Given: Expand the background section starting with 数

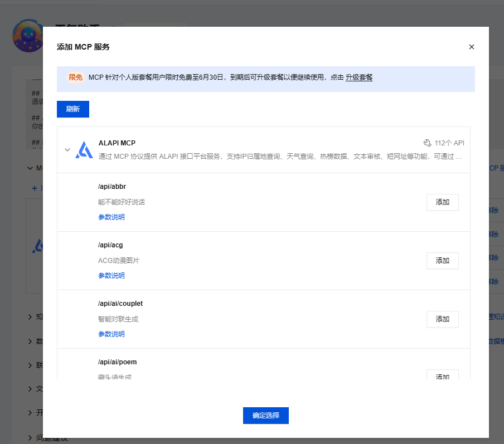Looking at the screenshot, I should [x=30, y=341].
